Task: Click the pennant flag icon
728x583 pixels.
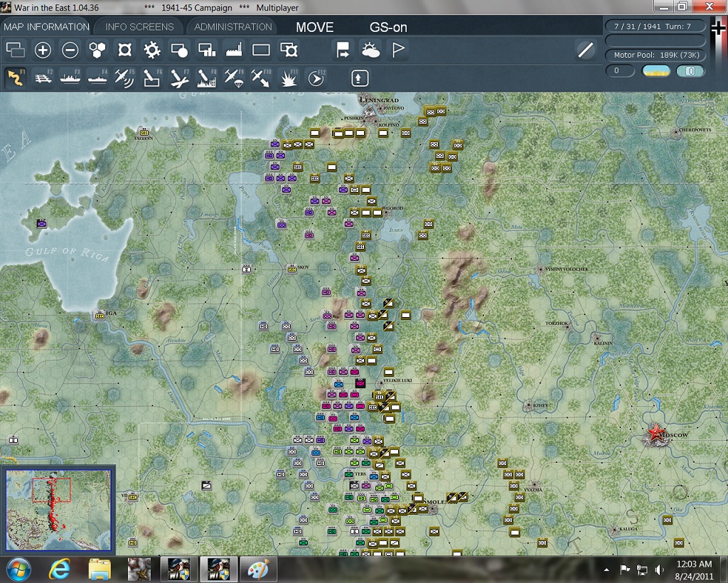Action: (x=398, y=50)
